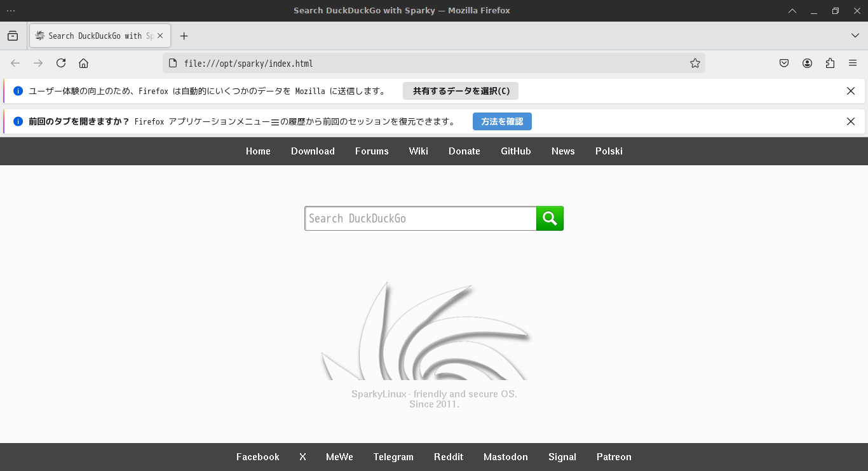Image resolution: width=868 pixels, height=471 pixels.
Task: Click the 'SparkyLinux - friendly and secure OS.' text
Action: click(x=434, y=394)
